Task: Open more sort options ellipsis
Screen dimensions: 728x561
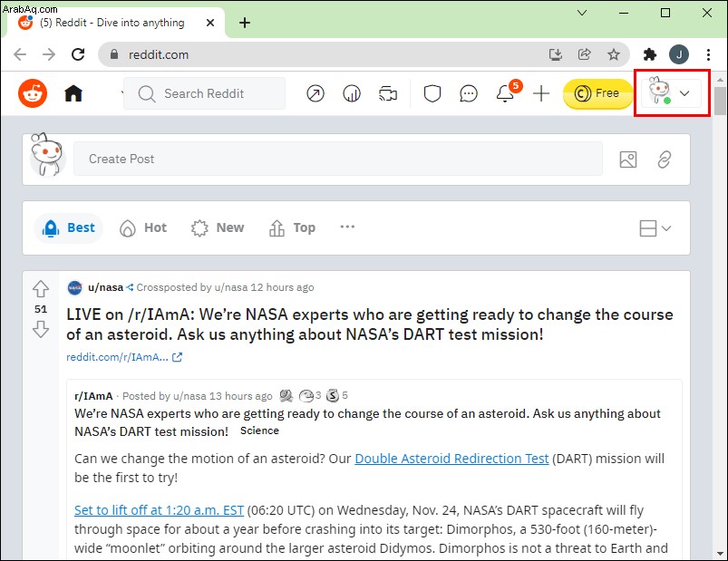Action: (347, 227)
